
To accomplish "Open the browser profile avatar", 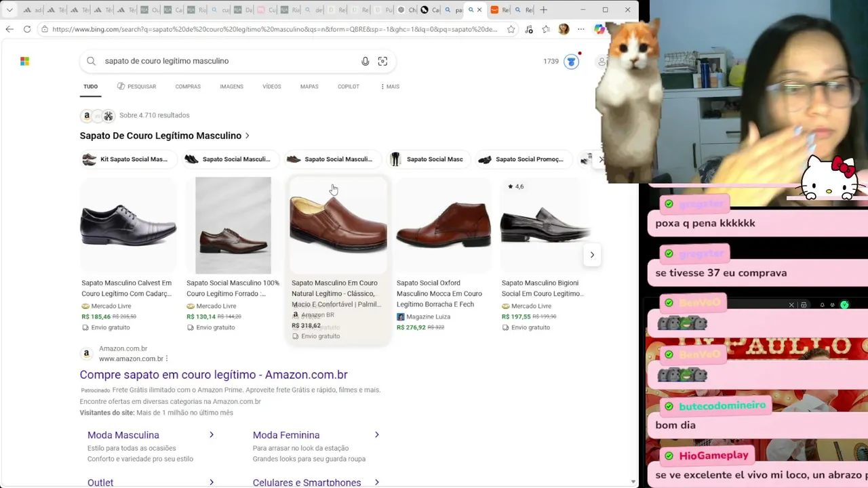I will pos(564,29).
